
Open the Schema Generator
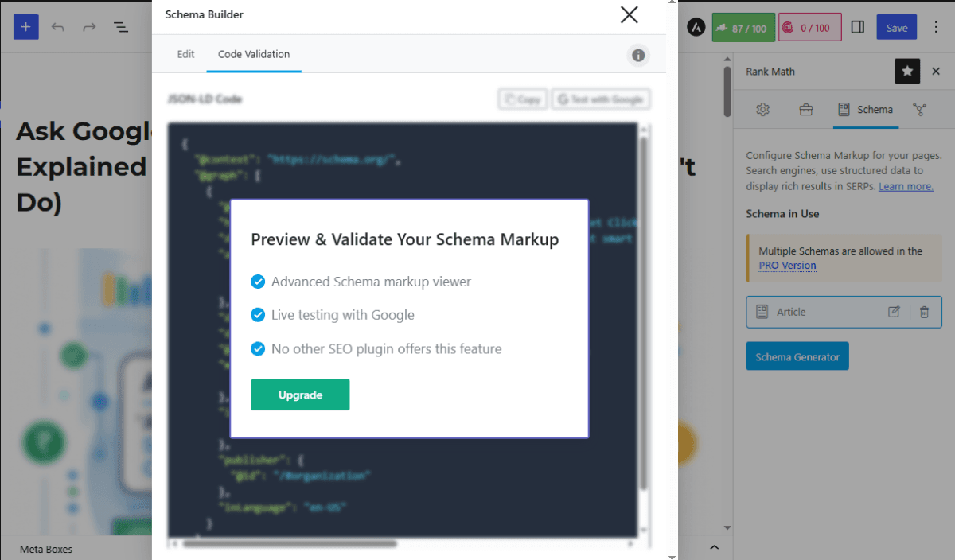(x=797, y=356)
